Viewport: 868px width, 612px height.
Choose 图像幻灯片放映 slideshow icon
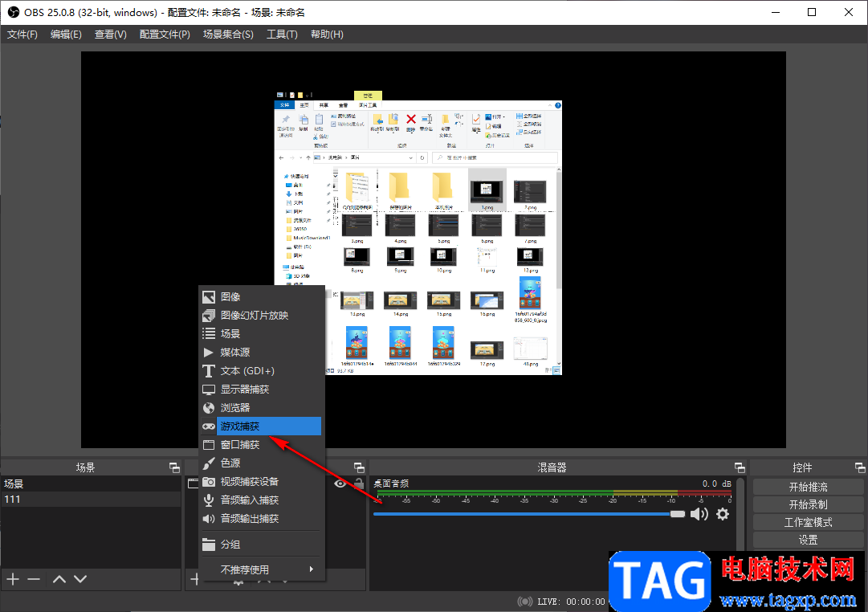coord(209,315)
